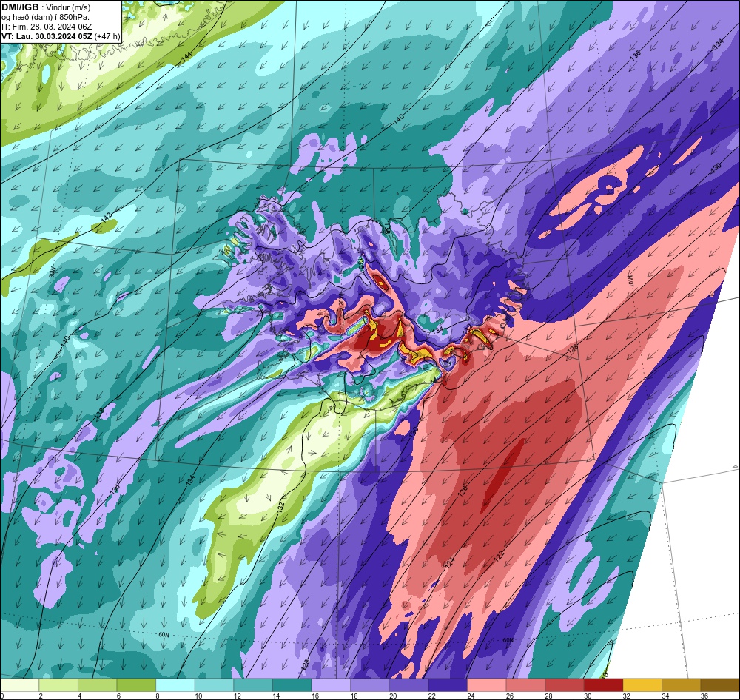740x700 pixels.
Task: Click the dark indigo 22–24 m/s legend swatch
Action: [448, 685]
